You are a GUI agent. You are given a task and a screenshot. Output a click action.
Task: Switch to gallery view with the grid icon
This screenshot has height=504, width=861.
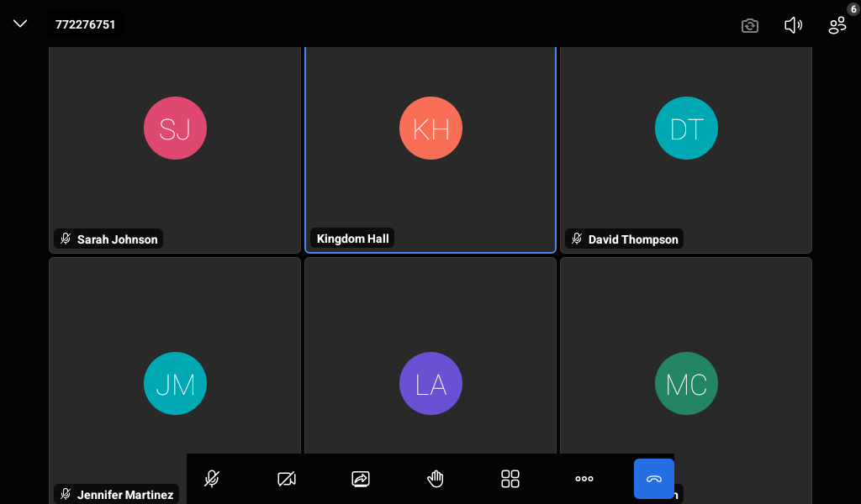tap(510, 479)
